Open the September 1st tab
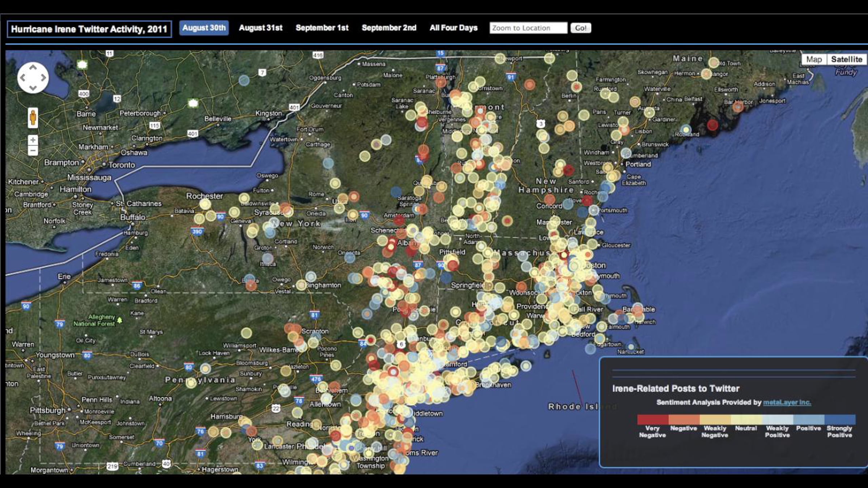 click(322, 28)
